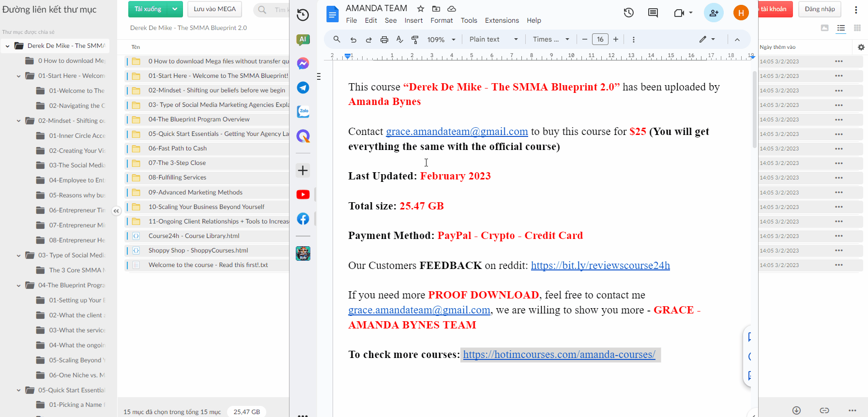Open the Tools menu in Docs

(469, 20)
